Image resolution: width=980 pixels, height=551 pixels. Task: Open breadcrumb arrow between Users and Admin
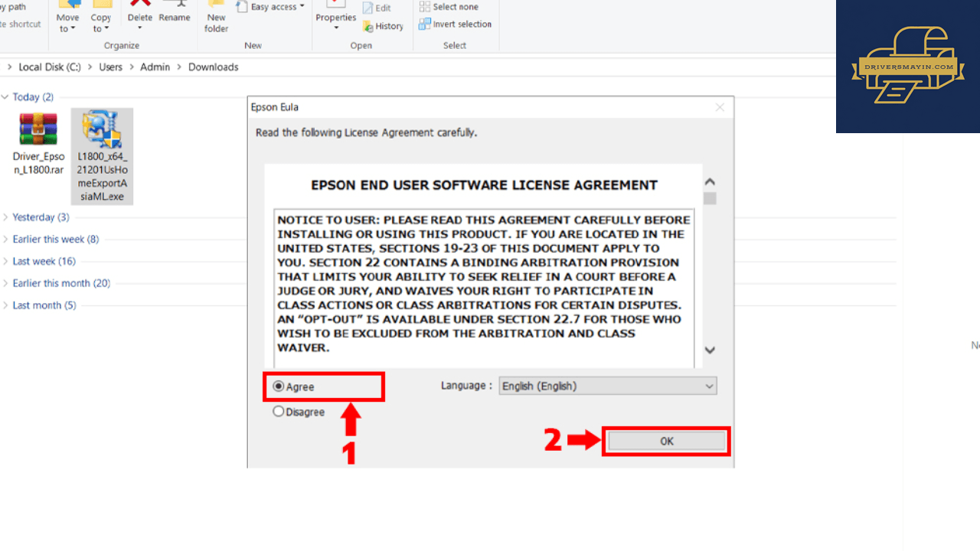[131, 67]
